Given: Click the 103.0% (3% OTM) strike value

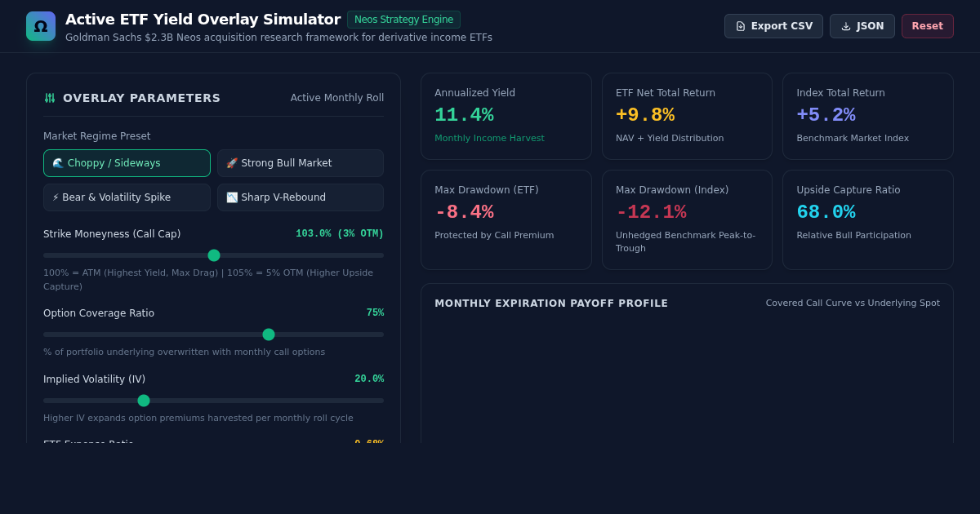Looking at the screenshot, I should point(340,234).
